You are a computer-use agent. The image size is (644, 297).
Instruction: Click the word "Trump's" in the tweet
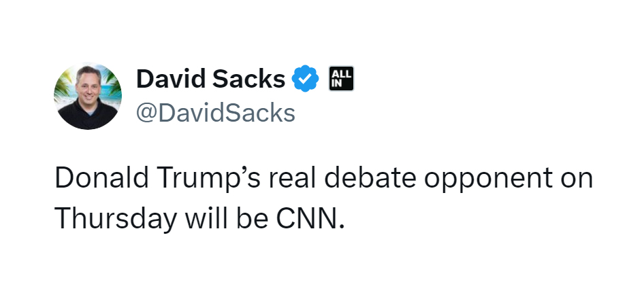pos(208,179)
